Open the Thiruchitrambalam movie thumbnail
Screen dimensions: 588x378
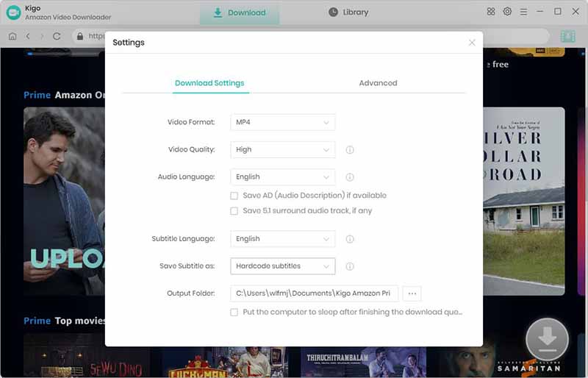pos(363,362)
